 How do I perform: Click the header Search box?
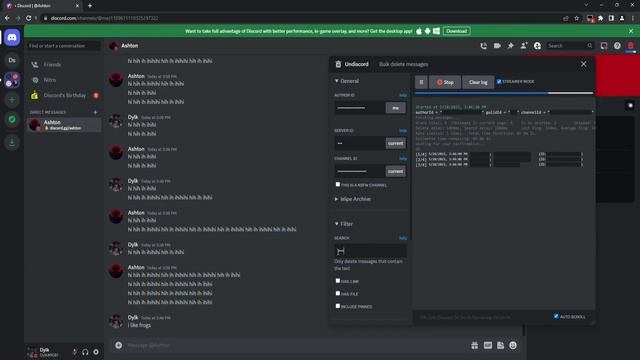(x=570, y=46)
